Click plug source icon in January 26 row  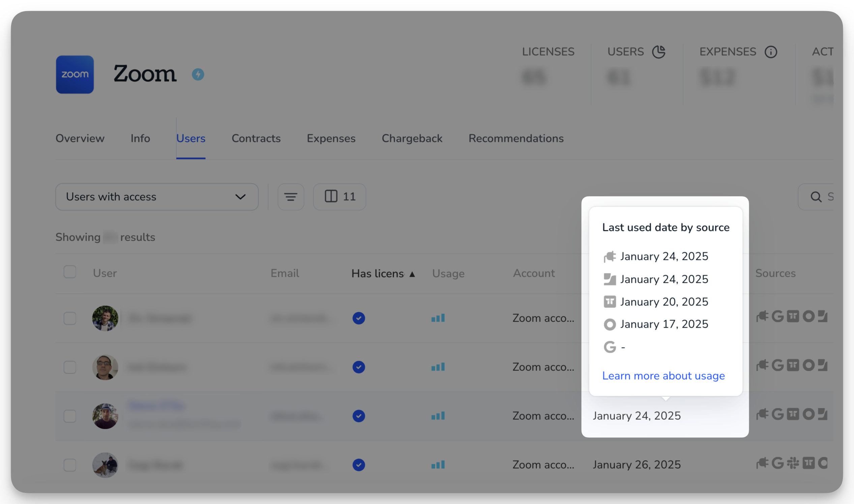click(762, 463)
